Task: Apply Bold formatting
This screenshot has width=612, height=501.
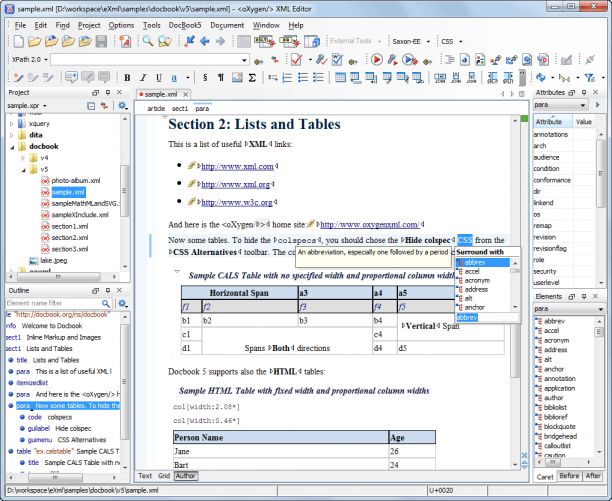Action: point(127,78)
